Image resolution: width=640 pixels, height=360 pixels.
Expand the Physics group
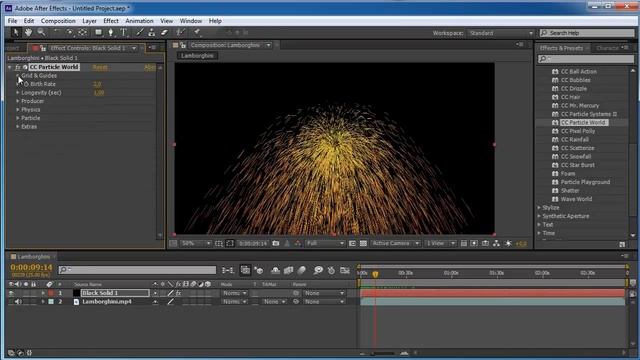tap(18, 110)
